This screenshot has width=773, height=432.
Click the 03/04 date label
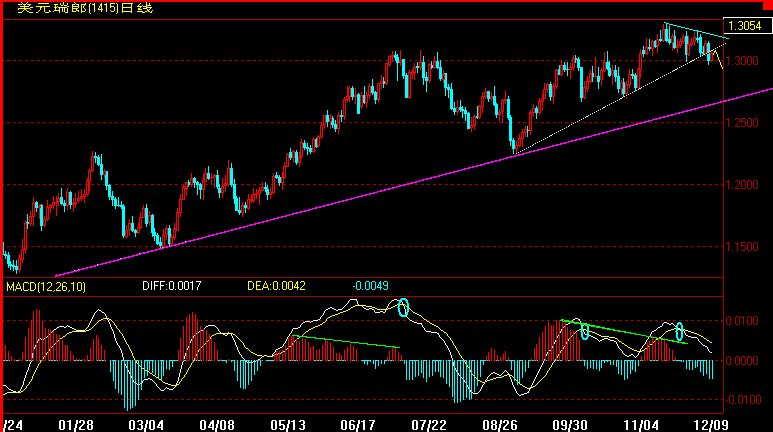146,425
